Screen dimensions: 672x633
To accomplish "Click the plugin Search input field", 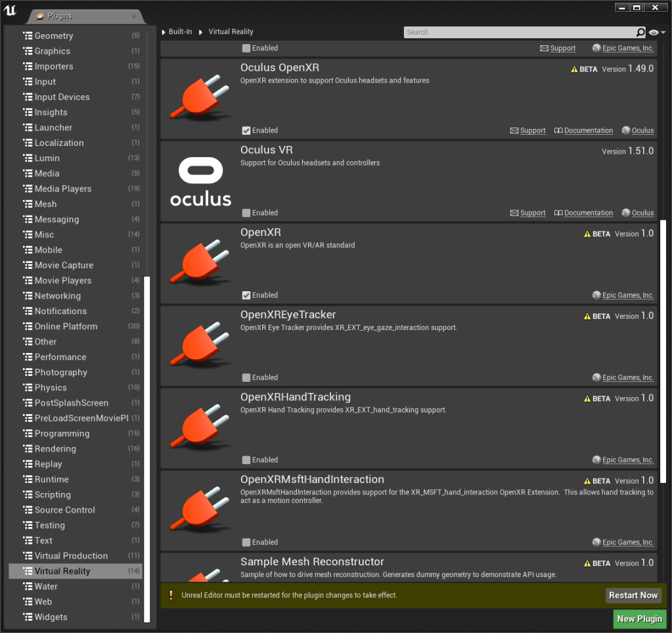I will pyautogui.click(x=519, y=32).
